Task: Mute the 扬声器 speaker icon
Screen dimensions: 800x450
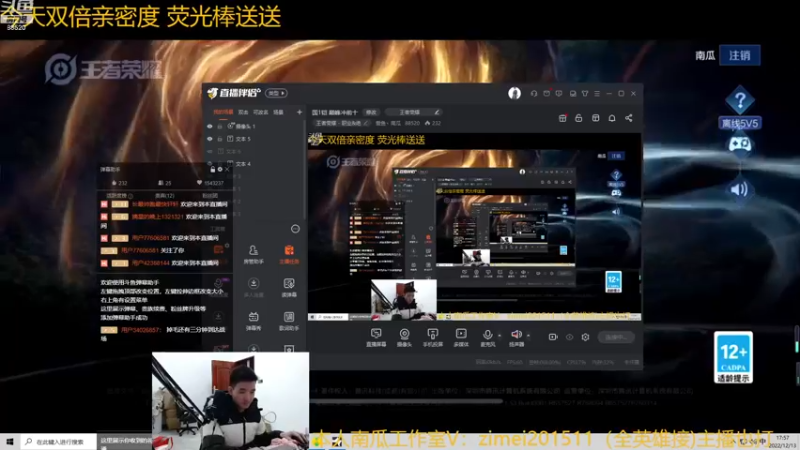Action: [516, 334]
